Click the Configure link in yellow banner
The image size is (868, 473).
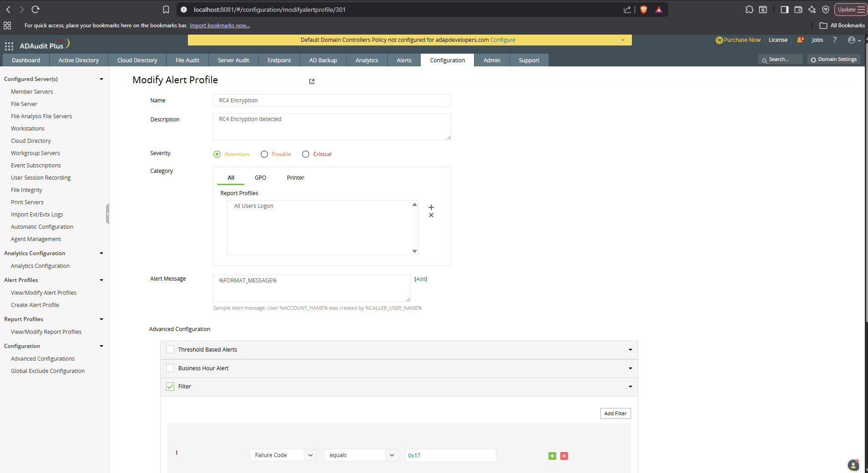coord(503,40)
